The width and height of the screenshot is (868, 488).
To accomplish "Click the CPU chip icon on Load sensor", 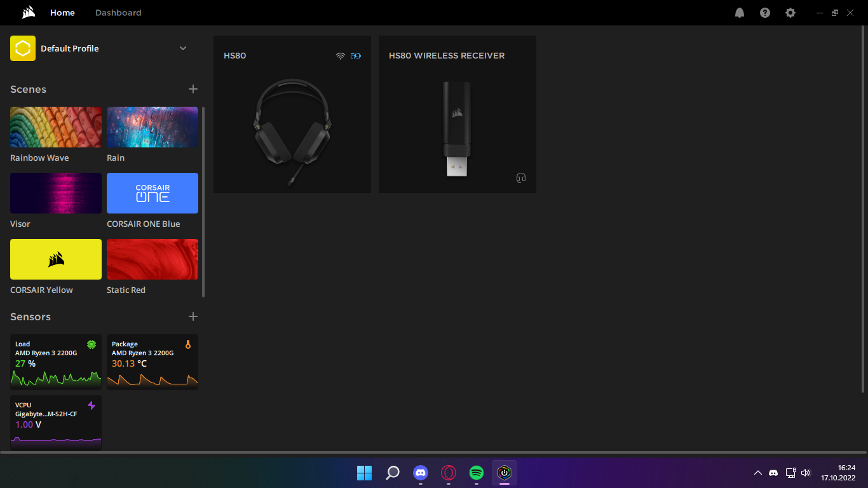I will tap(92, 344).
